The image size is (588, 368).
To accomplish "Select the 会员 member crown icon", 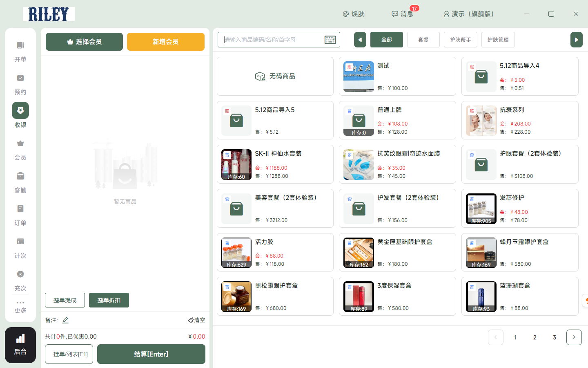I will (20, 144).
